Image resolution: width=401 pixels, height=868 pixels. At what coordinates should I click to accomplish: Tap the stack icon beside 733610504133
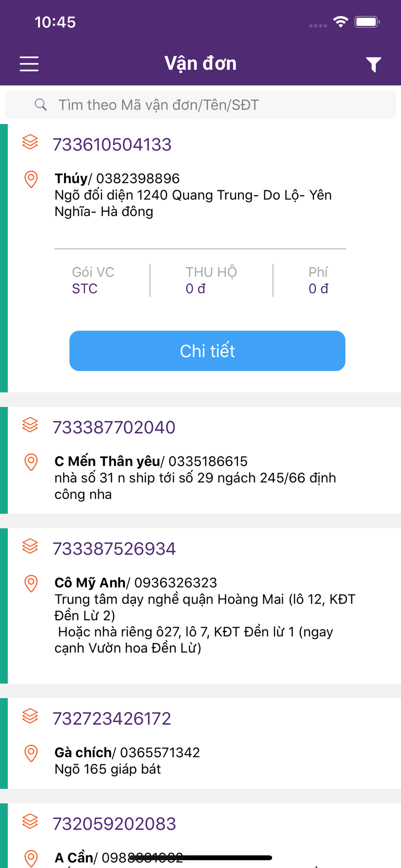click(x=30, y=142)
